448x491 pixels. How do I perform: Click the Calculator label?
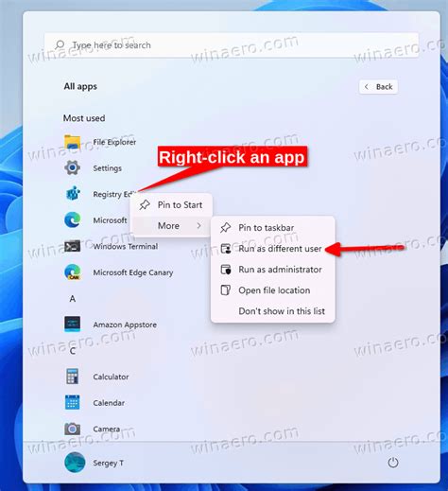click(111, 377)
